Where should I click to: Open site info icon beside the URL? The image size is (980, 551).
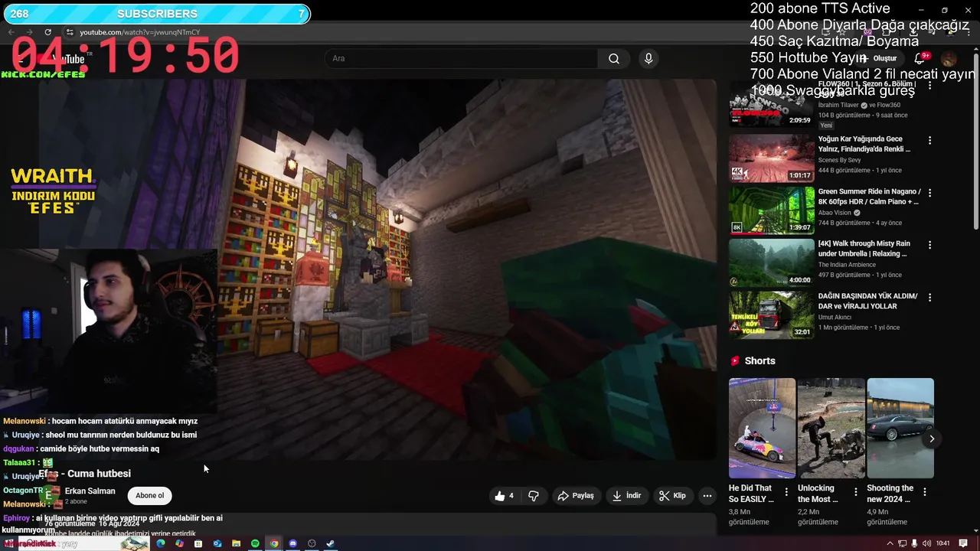pos(70,32)
